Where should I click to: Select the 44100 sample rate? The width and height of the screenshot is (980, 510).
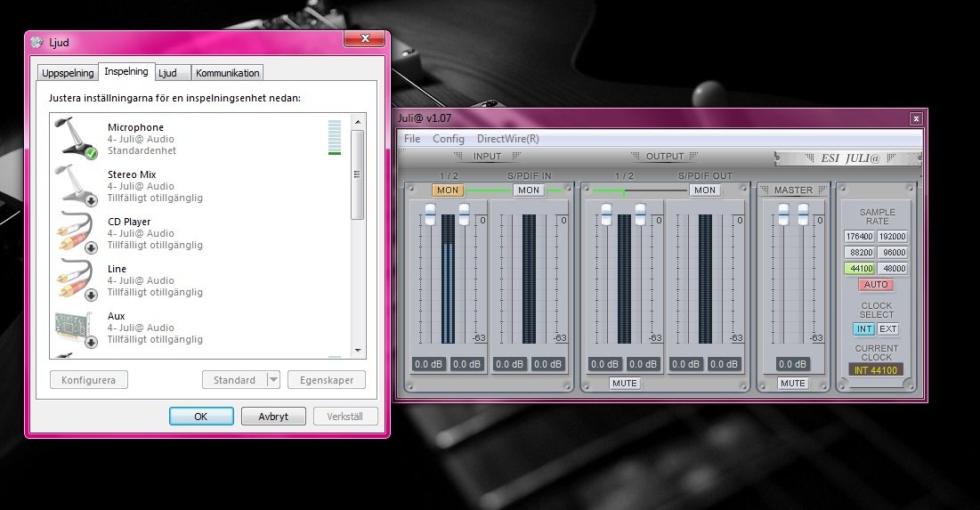tap(859, 269)
